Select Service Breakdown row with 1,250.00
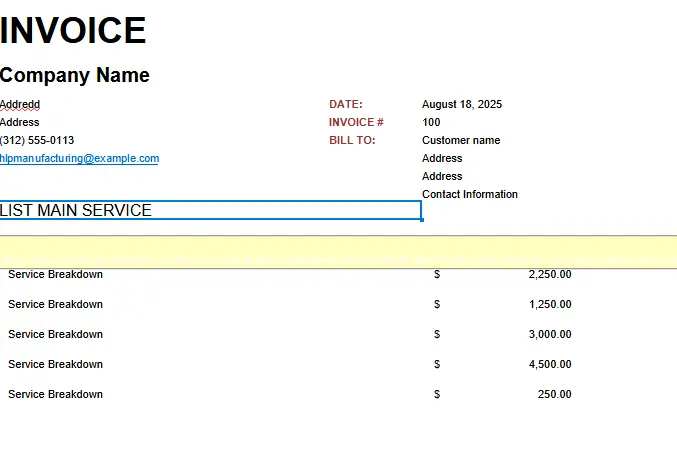This screenshot has height=461, width=677. point(55,304)
